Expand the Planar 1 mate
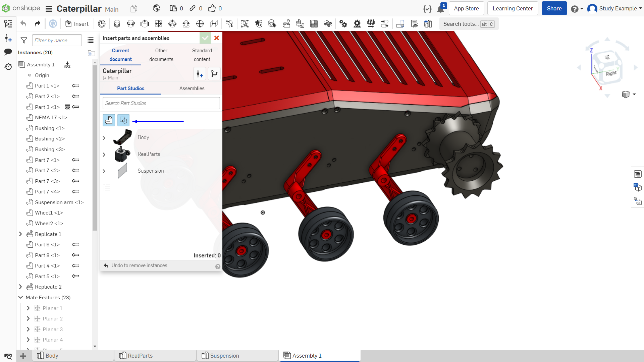Image resolution: width=644 pixels, height=362 pixels. [28, 308]
